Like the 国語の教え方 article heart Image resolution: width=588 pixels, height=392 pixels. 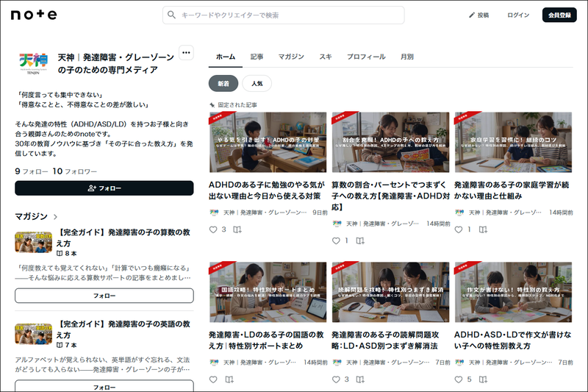(213, 379)
